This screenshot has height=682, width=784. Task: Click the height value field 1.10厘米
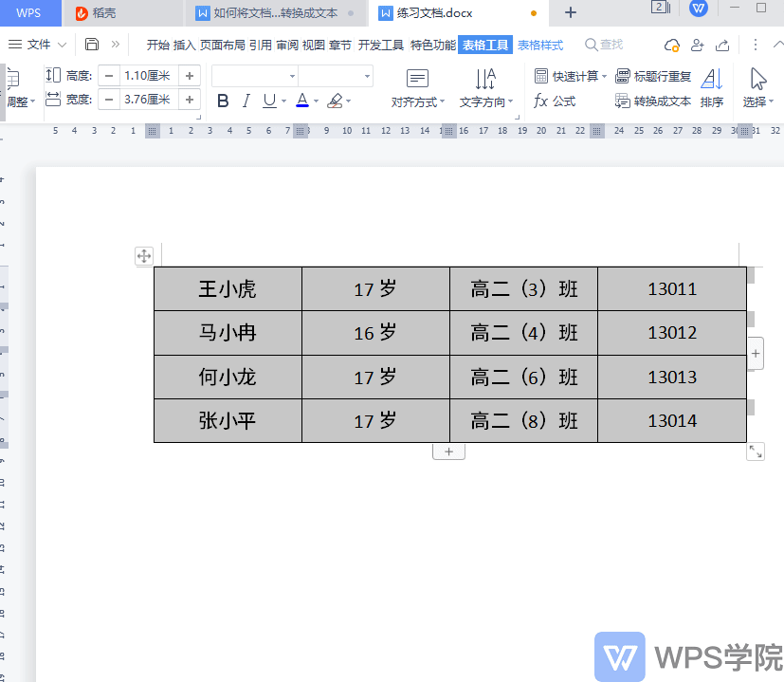tap(149, 76)
